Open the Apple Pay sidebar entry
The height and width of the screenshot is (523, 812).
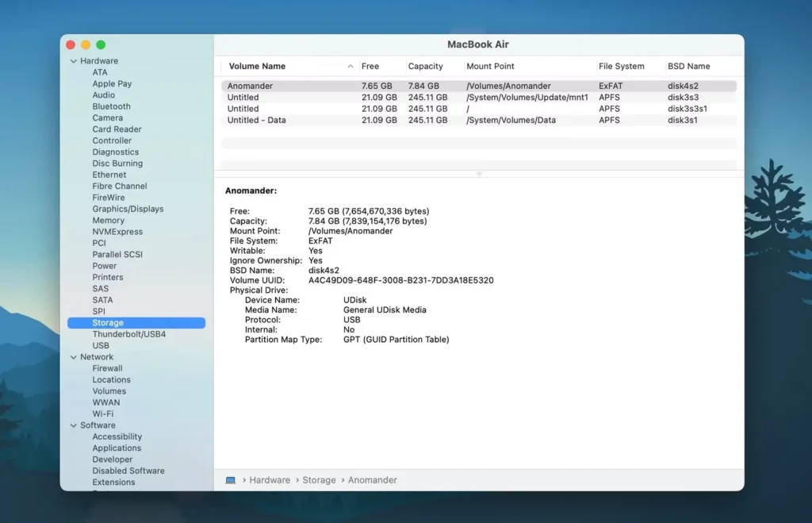coord(112,84)
